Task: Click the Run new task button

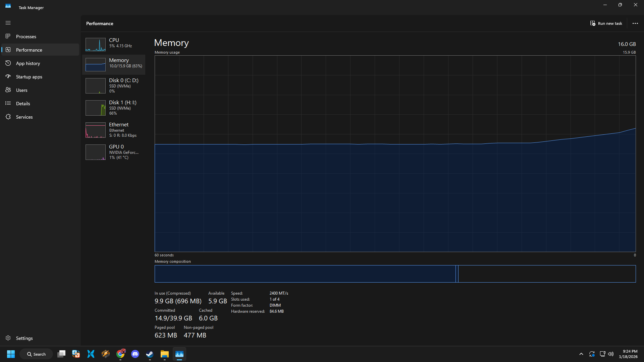Action: coord(606,23)
